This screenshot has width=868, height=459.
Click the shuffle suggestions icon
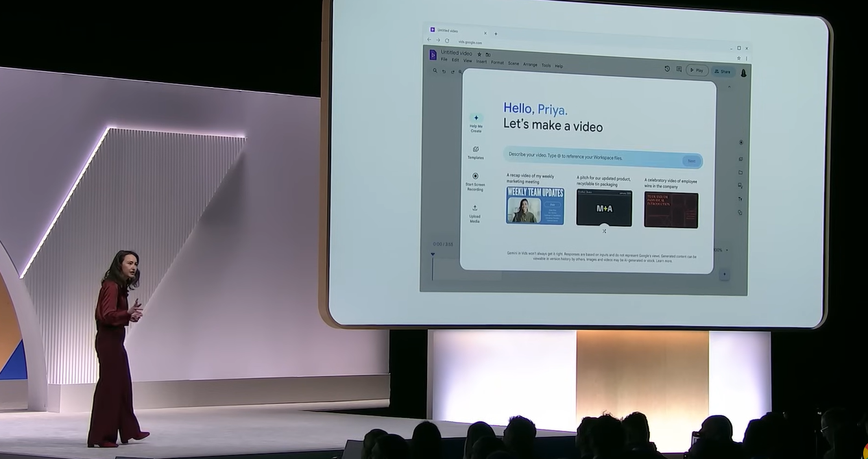pos(604,231)
